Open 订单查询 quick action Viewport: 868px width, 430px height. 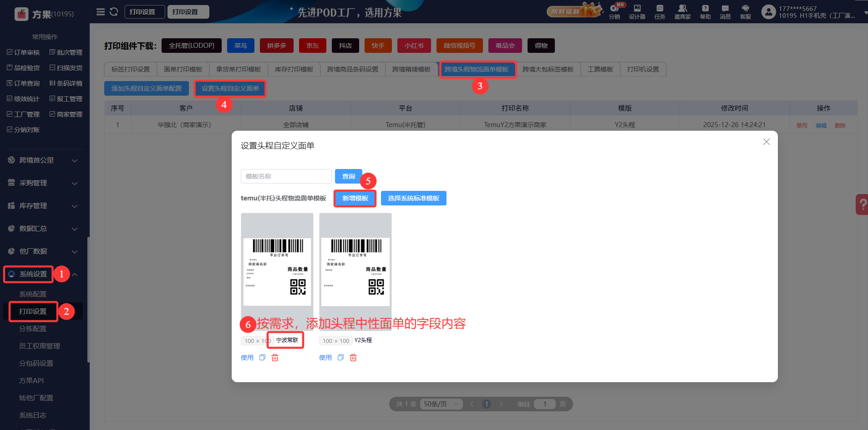23,83
